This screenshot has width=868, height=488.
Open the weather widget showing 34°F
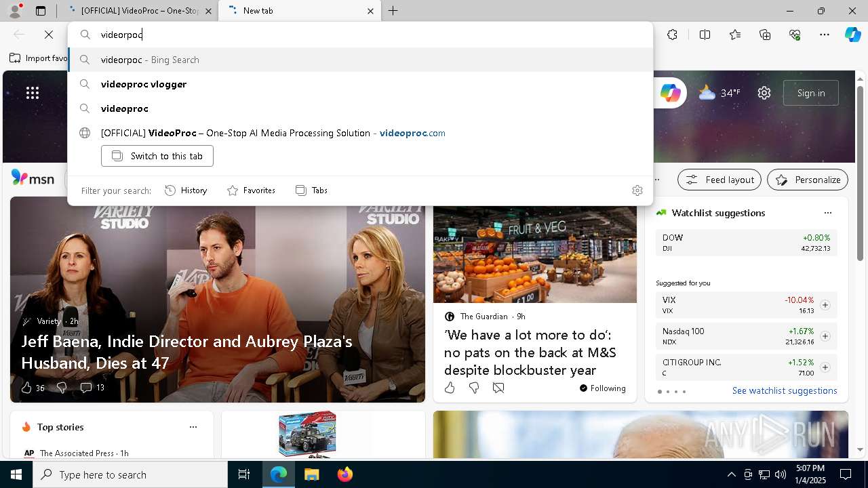point(719,93)
